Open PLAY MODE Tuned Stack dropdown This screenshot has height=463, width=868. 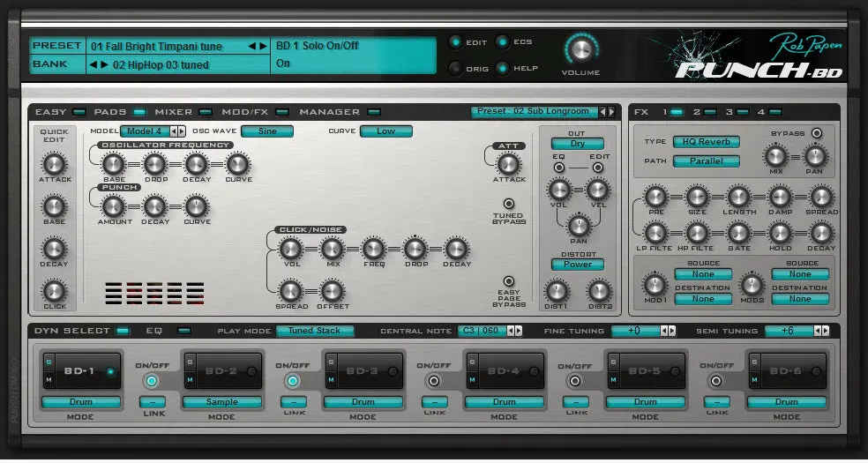pos(315,331)
